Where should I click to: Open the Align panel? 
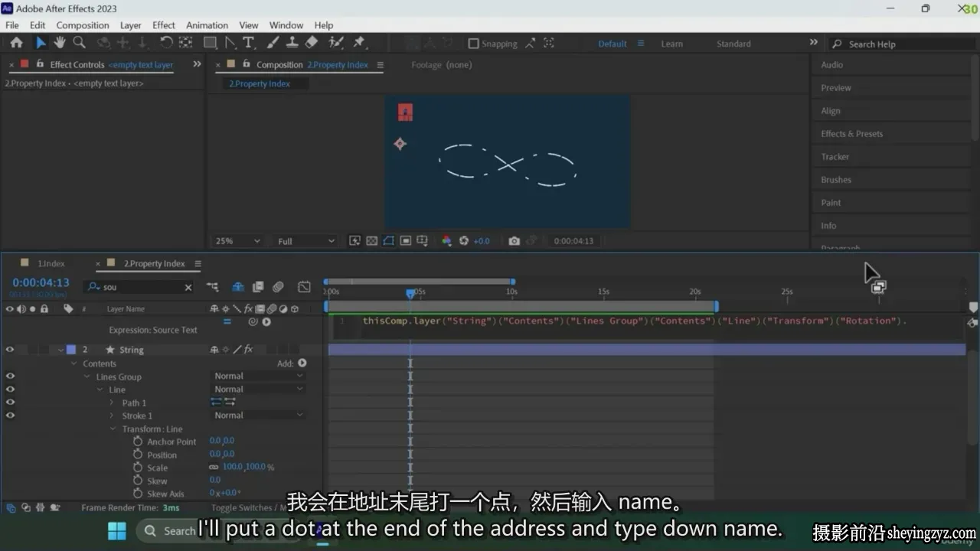(831, 111)
